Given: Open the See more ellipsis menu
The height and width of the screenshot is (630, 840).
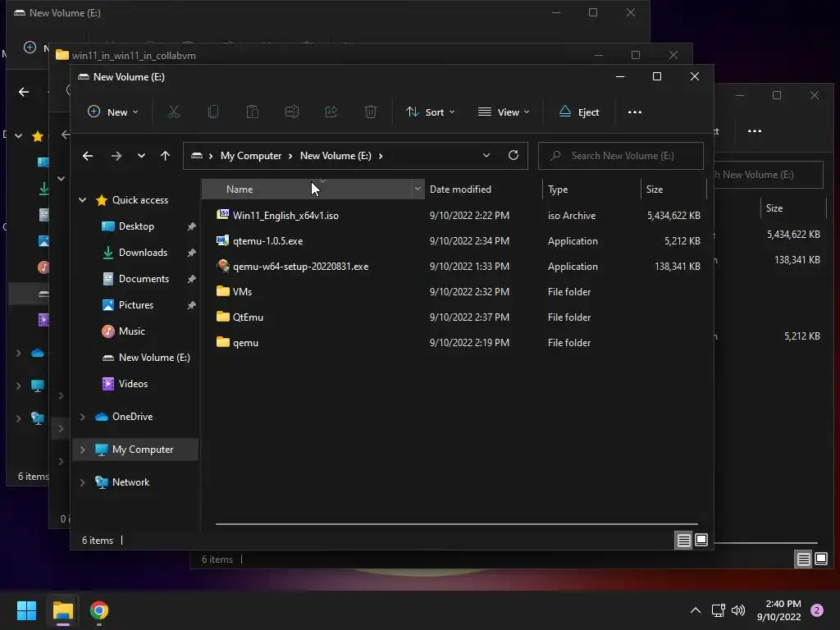Looking at the screenshot, I should pos(635,112).
